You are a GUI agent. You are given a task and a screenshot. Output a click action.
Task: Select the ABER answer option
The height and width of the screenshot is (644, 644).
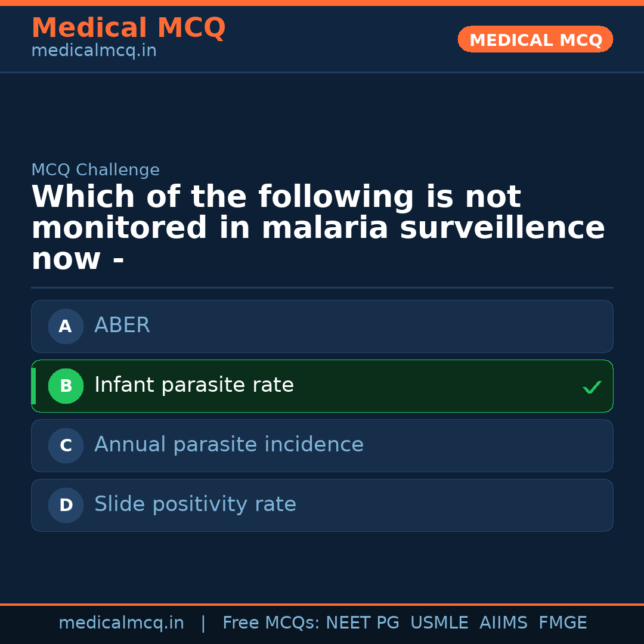(322, 326)
